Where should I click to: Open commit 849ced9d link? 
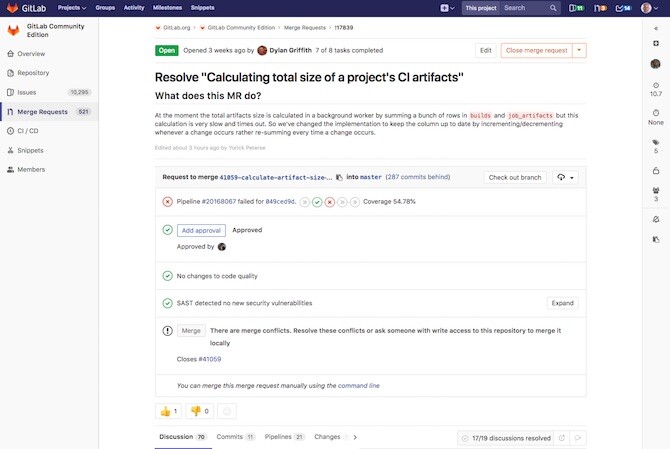[280, 202]
